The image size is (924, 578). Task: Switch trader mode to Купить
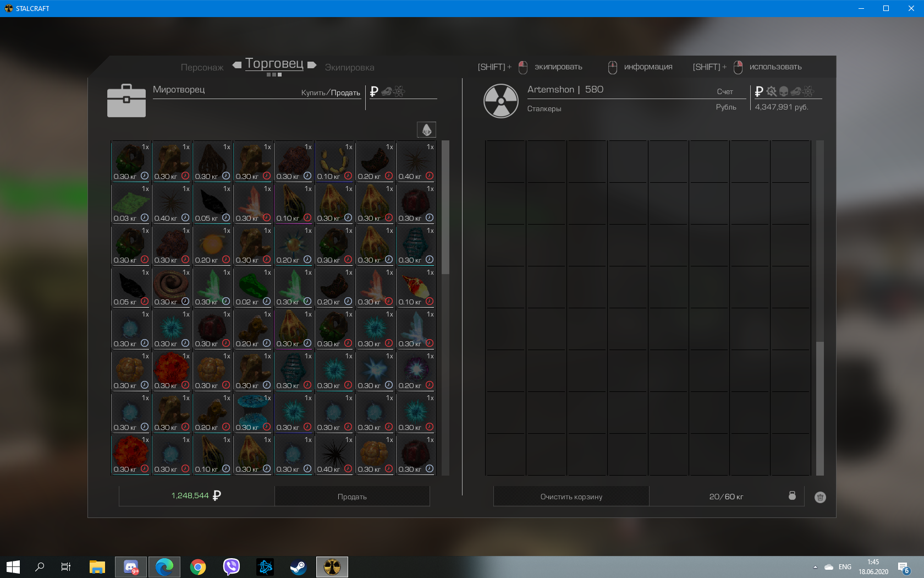(x=313, y=92)
